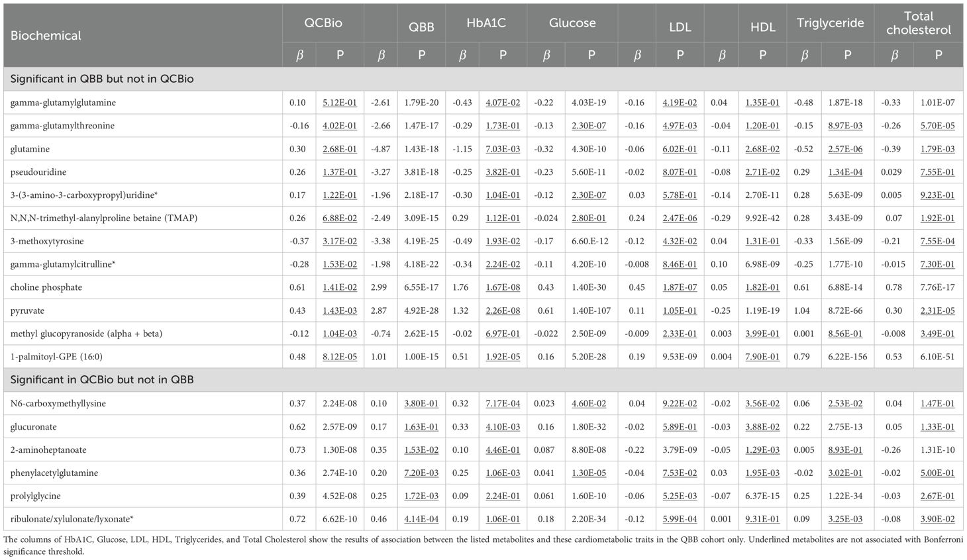Click the choline phosphate row label
The height and width of the screenshot is (560, 967).
tap(46, 287)
